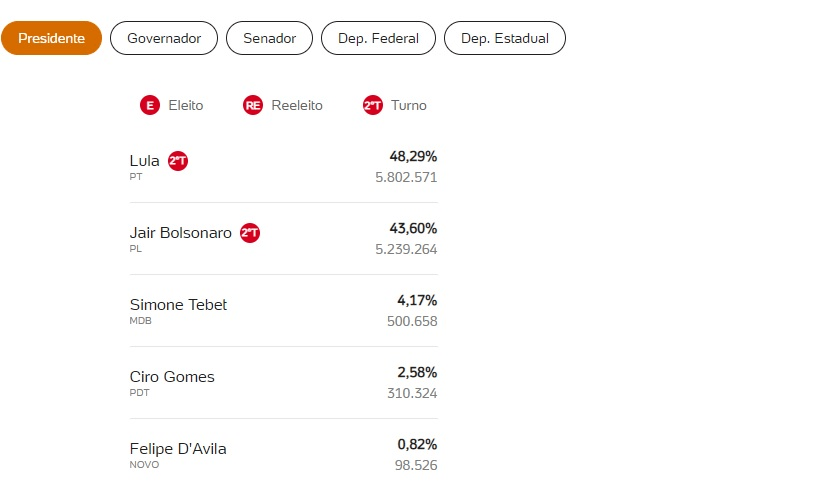Select Ciro Gomes candidate name
This screenshot has height=489, width=819.
point(172,377)
